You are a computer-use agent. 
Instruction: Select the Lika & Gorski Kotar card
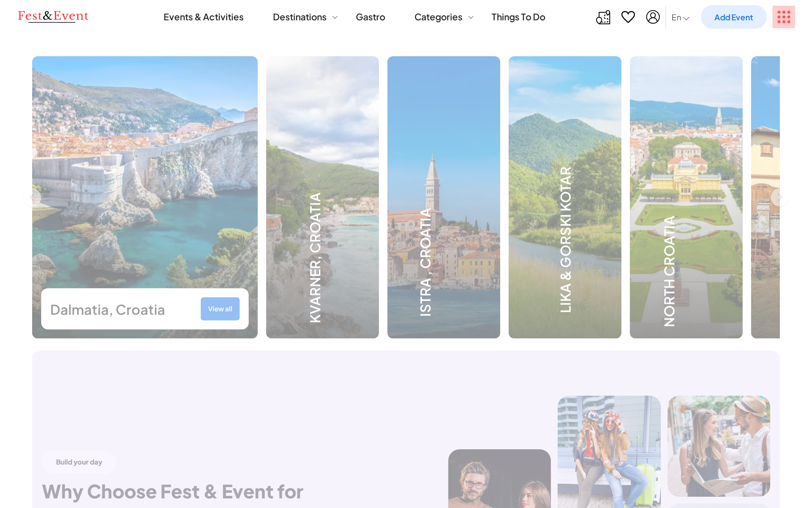(565, 197)
